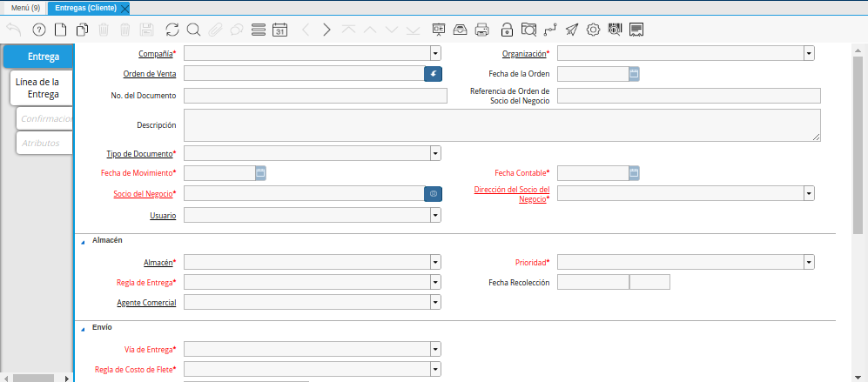Open history records calendar icon
This screenshot has height=382, width=868.
[280, 30]
